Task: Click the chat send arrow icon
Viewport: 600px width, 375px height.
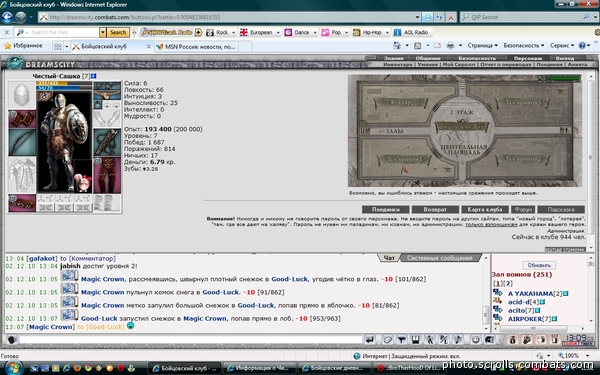Action: pos(369,339)
